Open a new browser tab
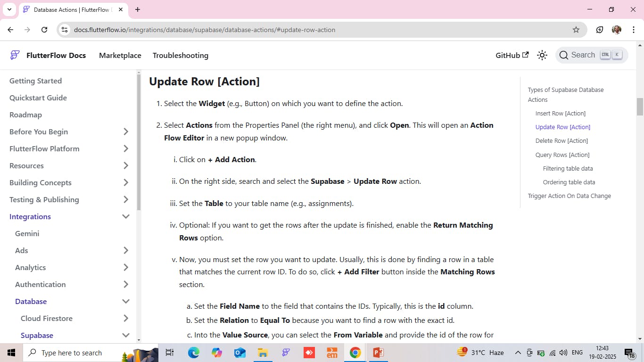Viewport: 644px width, 362px height. pos(138,9)
